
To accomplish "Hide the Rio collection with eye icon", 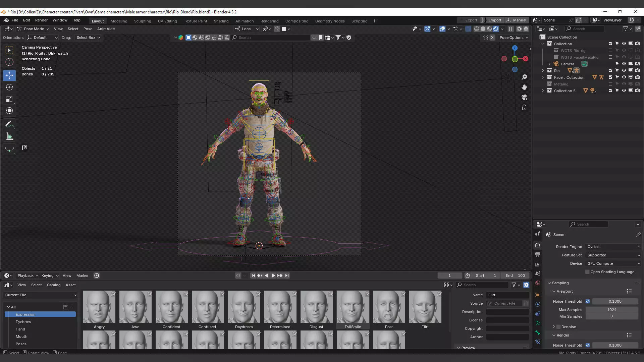I will 624,71.
